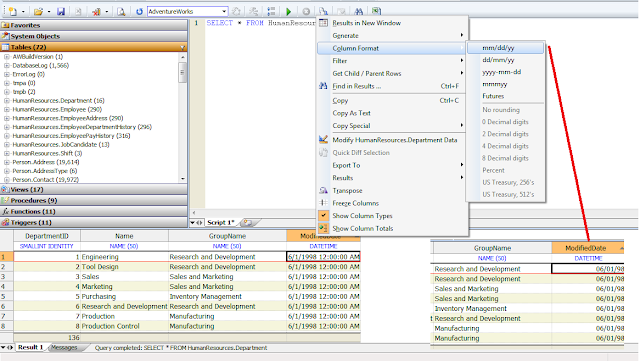Select dd/mm/yy column format
The width and height of the screenshot is (640, 361).
tap(506, 60)
